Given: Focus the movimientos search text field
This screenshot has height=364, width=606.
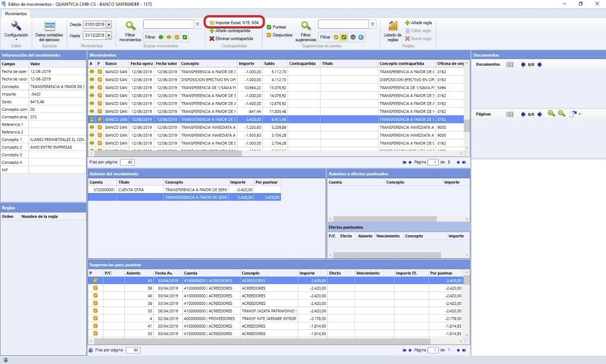Looking at the screenshot, I should click(x=168, y=24).
